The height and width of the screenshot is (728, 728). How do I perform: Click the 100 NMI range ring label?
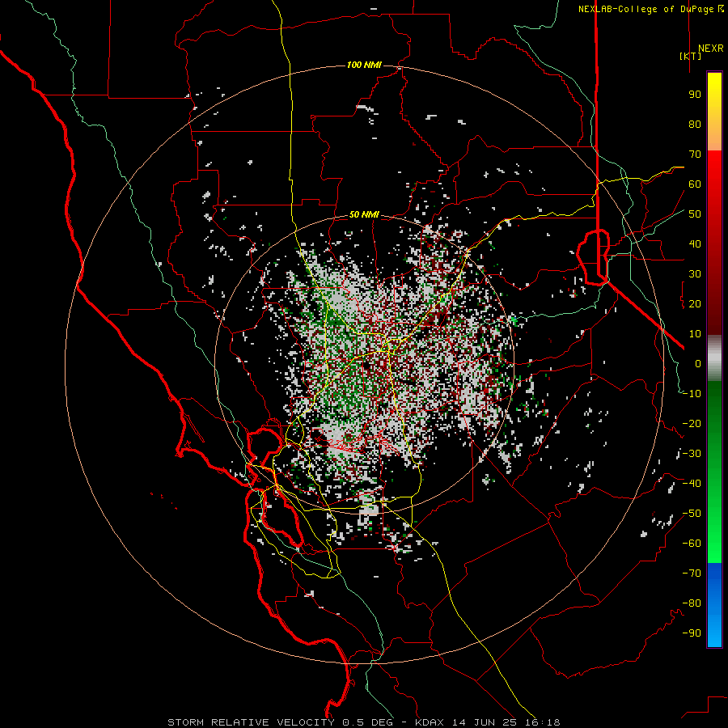click(364, 65)
